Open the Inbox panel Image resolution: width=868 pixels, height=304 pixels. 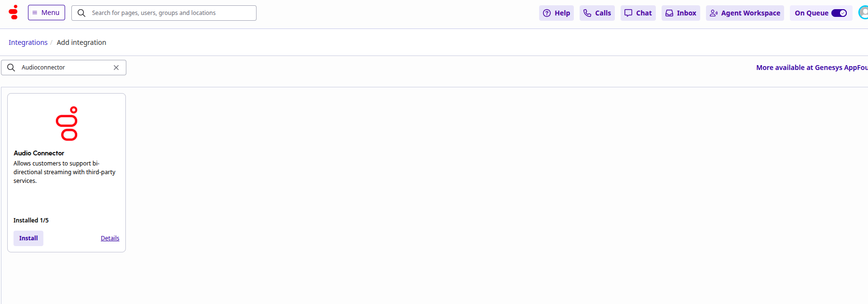pos(680,13)
